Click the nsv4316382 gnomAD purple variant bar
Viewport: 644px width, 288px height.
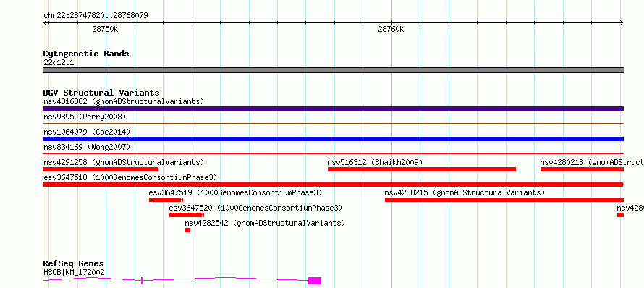coord(333,109)
